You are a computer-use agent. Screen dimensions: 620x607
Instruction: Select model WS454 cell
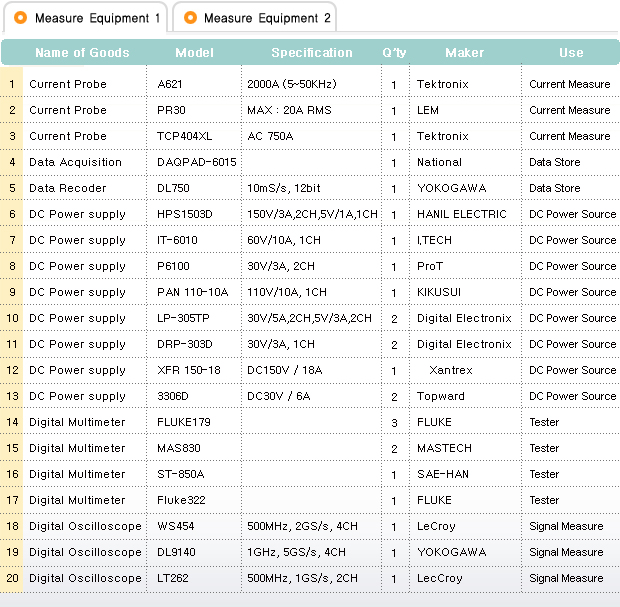176,526
